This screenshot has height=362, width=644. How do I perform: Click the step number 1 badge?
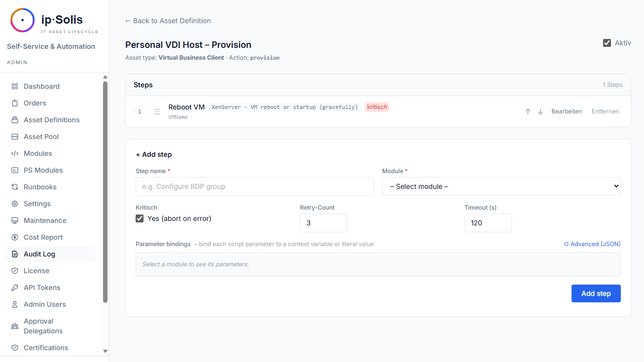(140, 111)
